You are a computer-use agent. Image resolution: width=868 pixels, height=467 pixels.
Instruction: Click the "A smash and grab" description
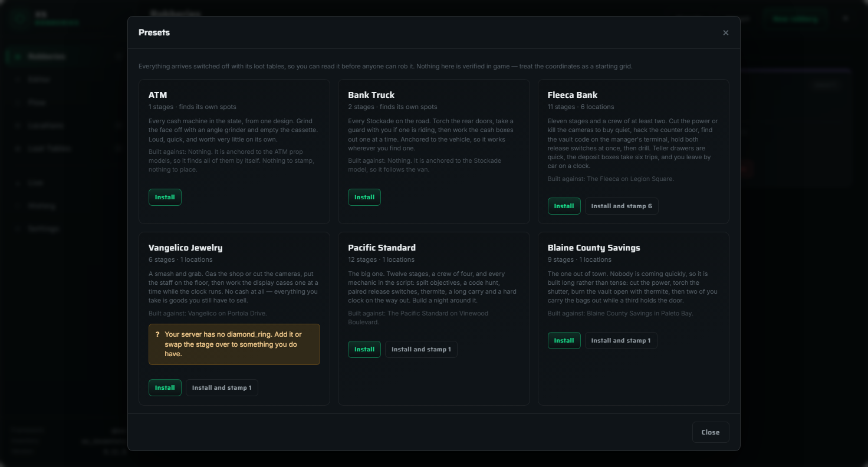[x=233, y=287]
